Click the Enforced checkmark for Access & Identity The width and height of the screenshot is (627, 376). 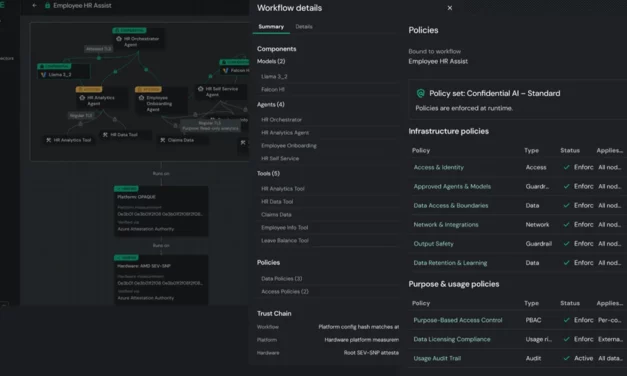566,167
